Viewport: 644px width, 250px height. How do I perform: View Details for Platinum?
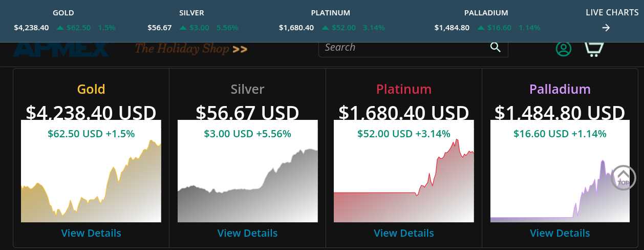[404, 233]
